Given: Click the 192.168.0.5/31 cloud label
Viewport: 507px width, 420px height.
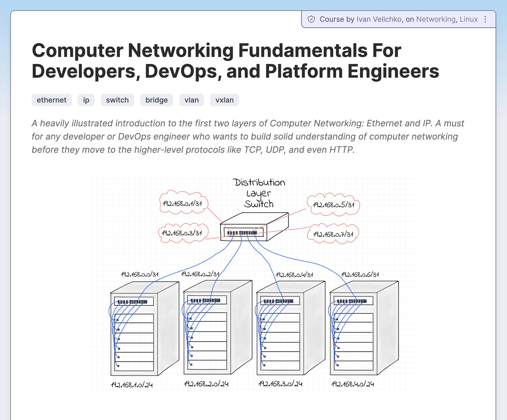Looking at the screenshot, I should coord(334,205).
